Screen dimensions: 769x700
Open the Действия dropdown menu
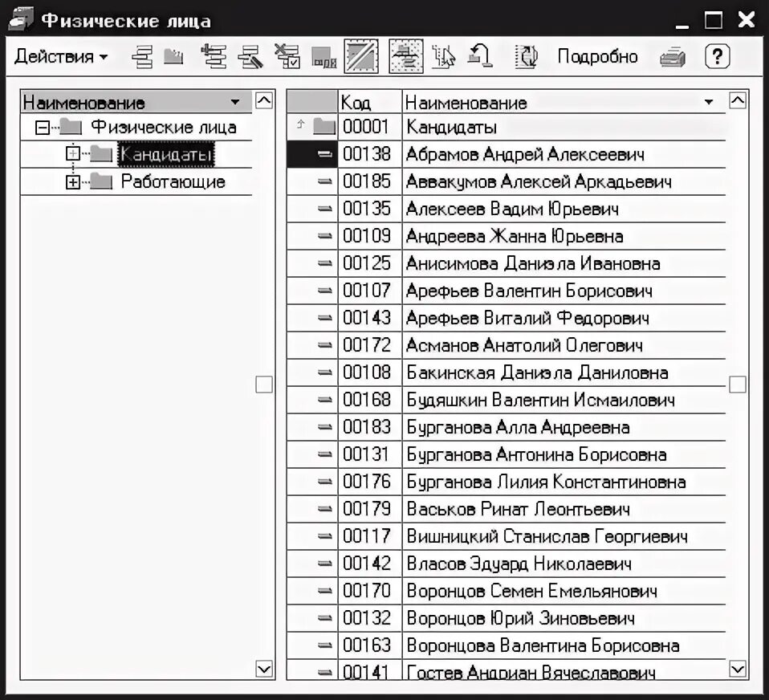pos(61,57)
